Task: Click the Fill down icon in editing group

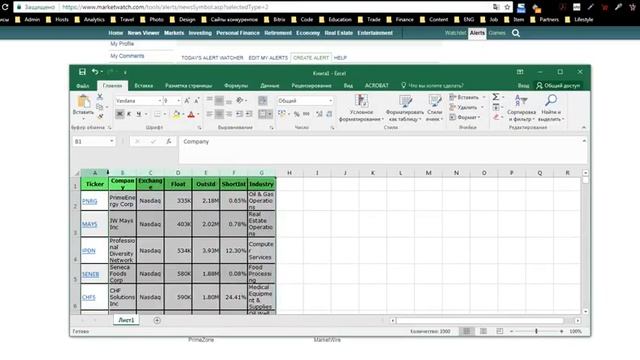Action: click(x=496, y=107)
